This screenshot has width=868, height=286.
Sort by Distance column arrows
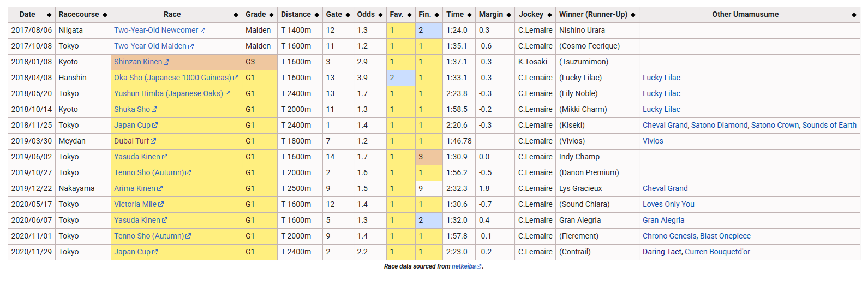pyautogui.click(x=317, y=15)
